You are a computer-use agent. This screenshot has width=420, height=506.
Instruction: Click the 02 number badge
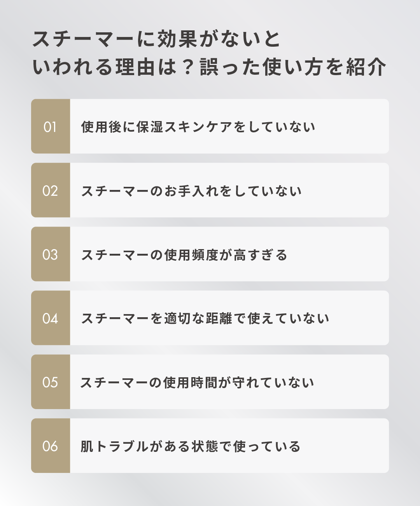(50, 190)
